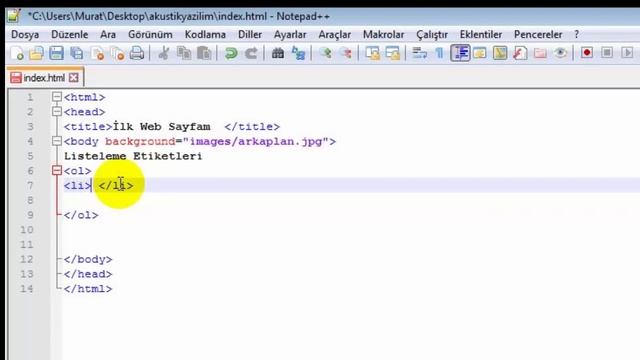Start macro recording red dot button
Screen dimensions: 640x360
click(x=587, y=53)
